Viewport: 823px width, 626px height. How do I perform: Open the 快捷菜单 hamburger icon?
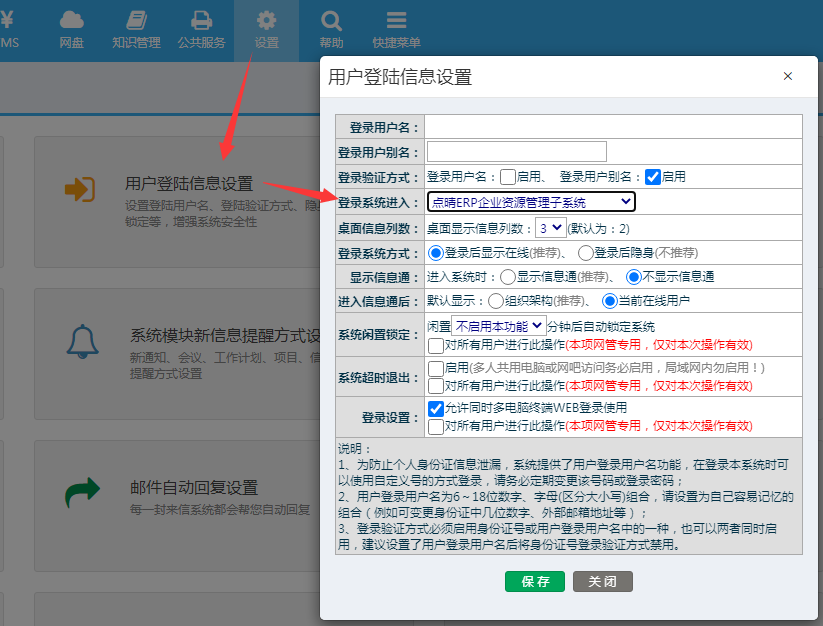(x=396, y=20)
